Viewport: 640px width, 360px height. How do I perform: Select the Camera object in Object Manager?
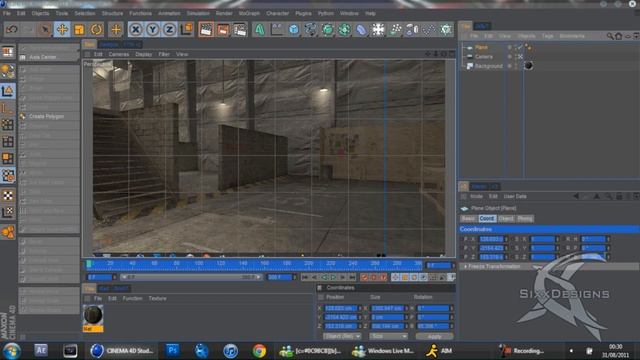point(484,56)
